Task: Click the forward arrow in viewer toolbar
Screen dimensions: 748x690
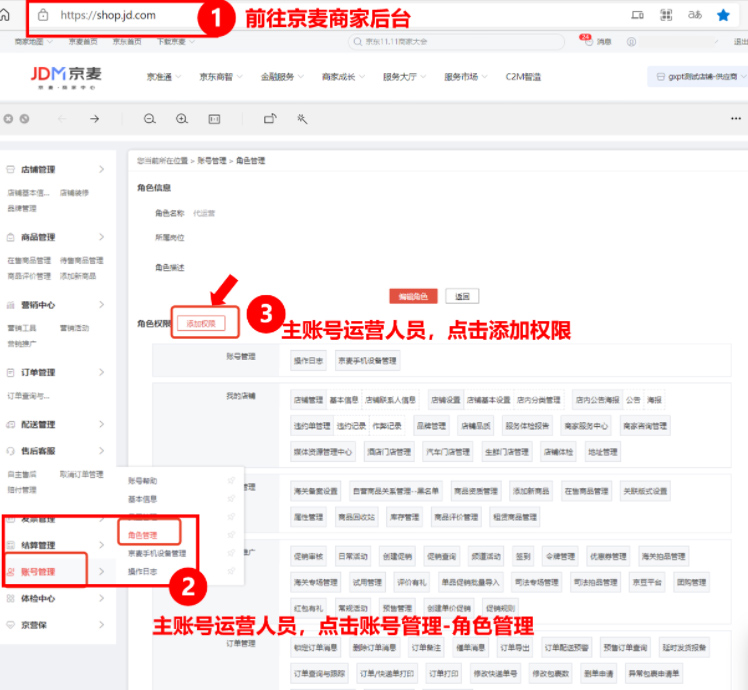Action: click(94, 119)
